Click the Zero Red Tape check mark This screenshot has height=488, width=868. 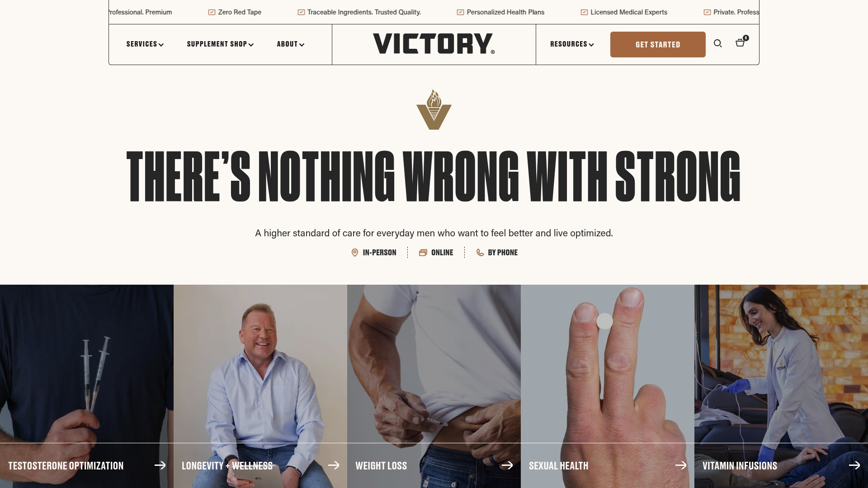tap(212, 12)
